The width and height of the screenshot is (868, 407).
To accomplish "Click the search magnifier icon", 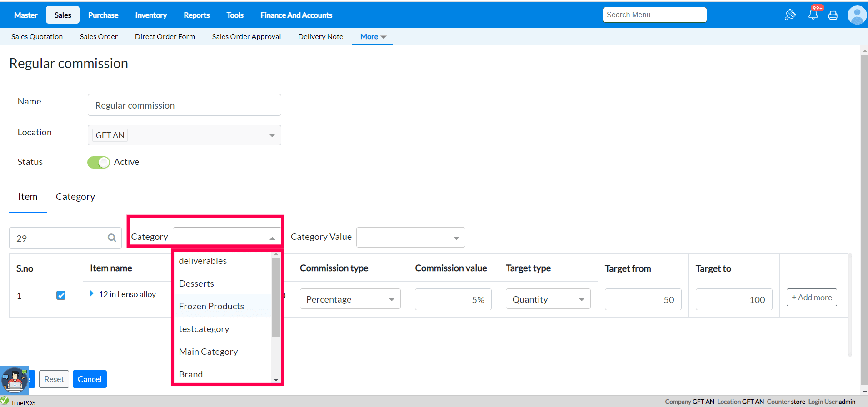I will click(x=112, y=238).
